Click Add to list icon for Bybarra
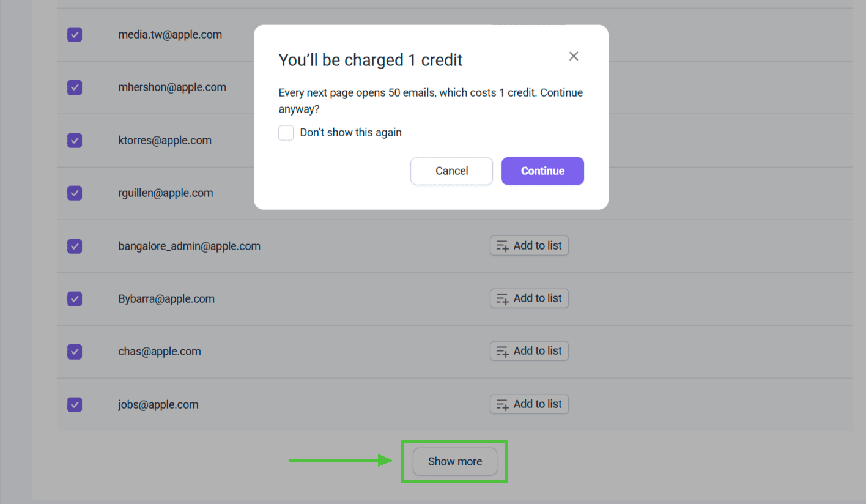Image resolution: width=866 pixels, height=504 pixels. point(503,299)
